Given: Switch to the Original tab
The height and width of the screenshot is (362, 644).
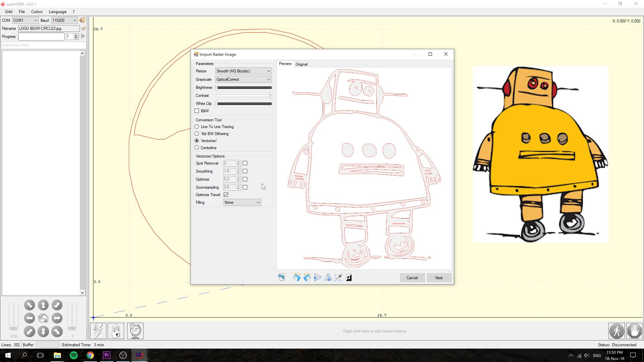Looking at the screenshot, I should coord(301,64).
